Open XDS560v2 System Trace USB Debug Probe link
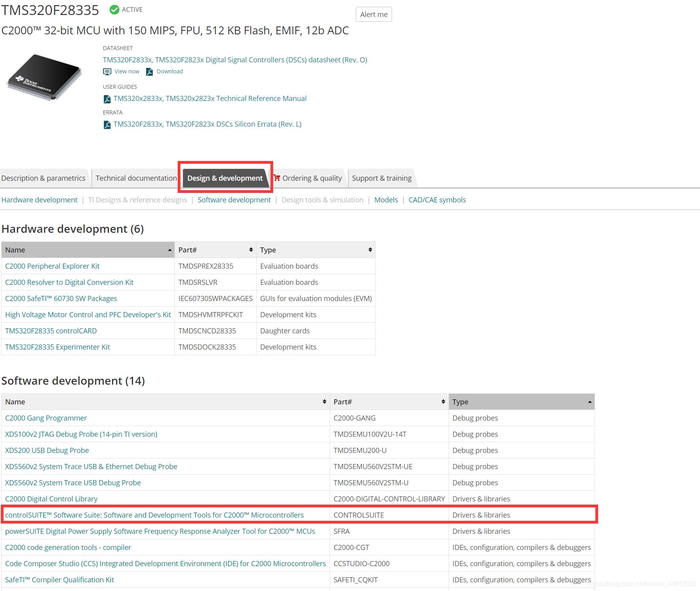Image resolution: width=700 pixels, height=591 pixels. point(73,483)
